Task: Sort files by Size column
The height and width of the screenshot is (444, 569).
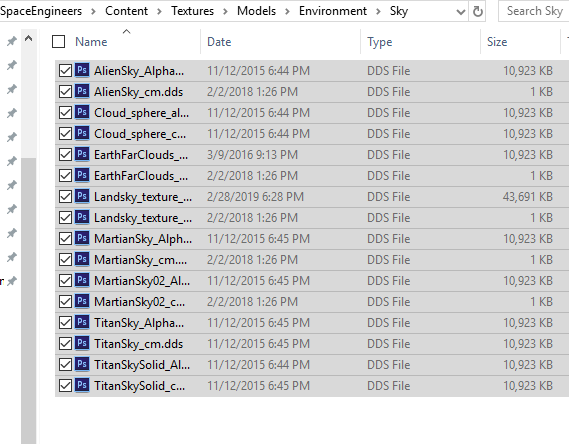Action: 497,42
